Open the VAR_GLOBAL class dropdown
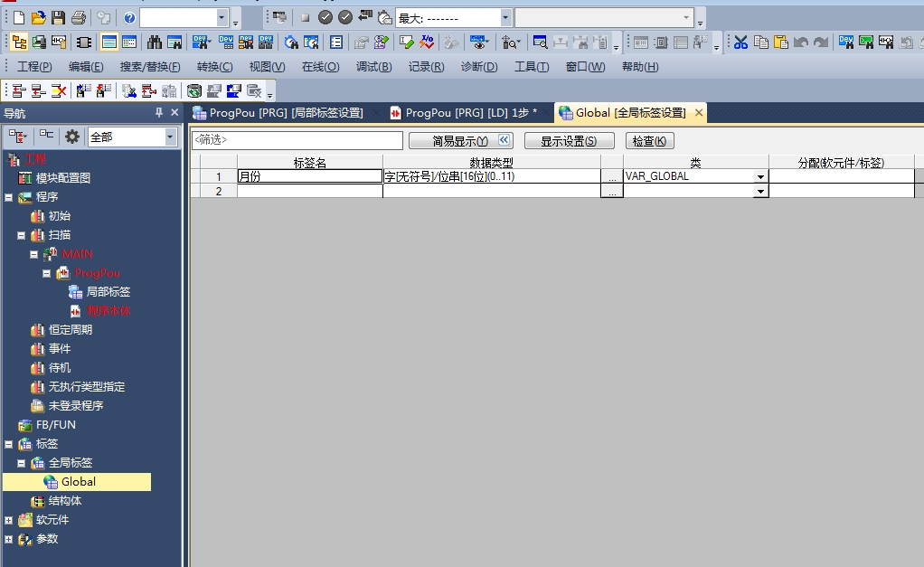Screen dimensions: 924x567 [x=760, y=177]
